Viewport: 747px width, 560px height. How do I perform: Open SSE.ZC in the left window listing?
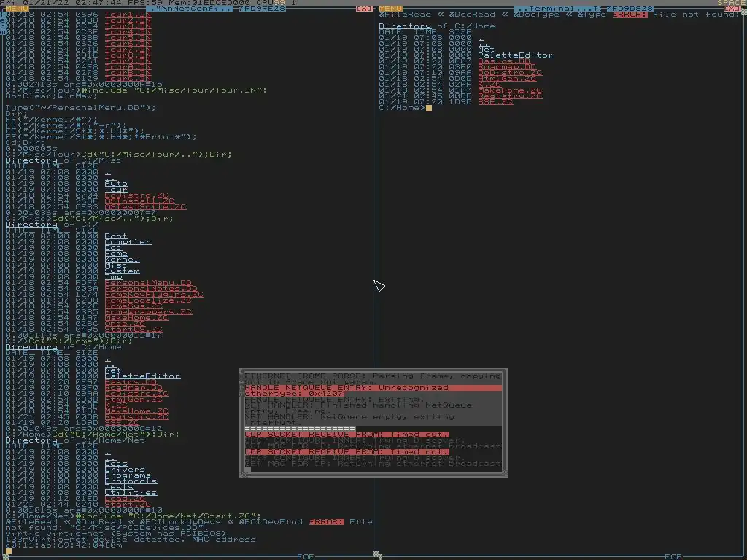pos(122,422)
